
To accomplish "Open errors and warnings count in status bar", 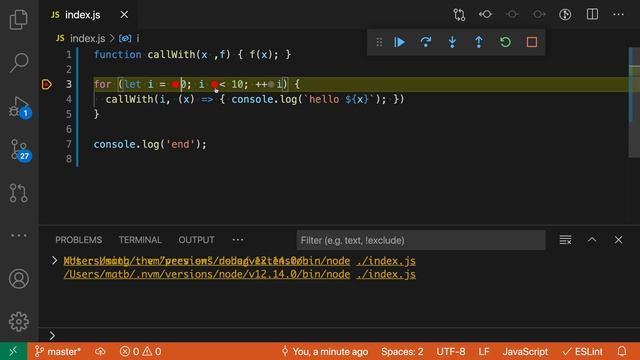I will click(140, 351).
